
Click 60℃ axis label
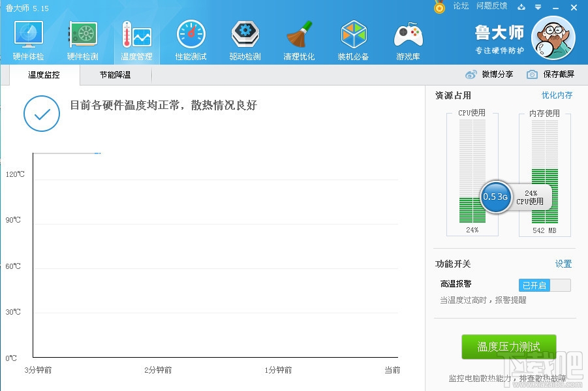point(13,266)
